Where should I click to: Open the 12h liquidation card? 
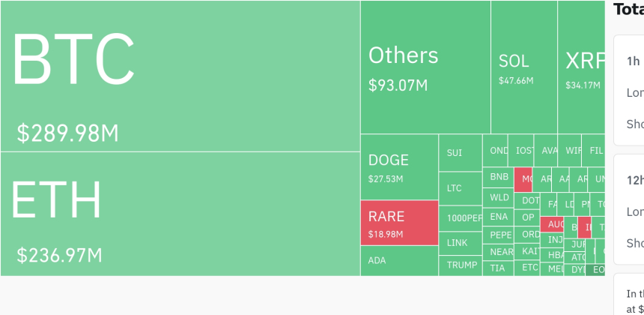pyautogui.click(x=629, y=209)
